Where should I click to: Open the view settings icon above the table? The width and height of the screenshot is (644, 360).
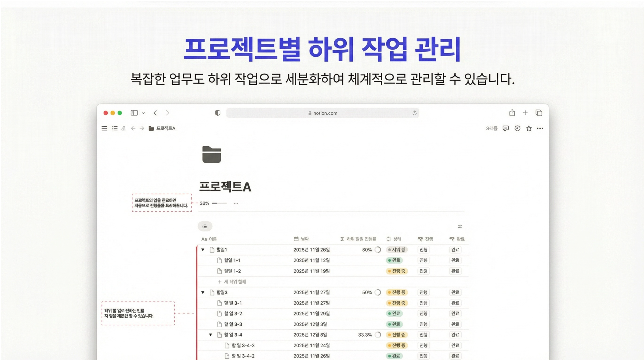[460, 226]
